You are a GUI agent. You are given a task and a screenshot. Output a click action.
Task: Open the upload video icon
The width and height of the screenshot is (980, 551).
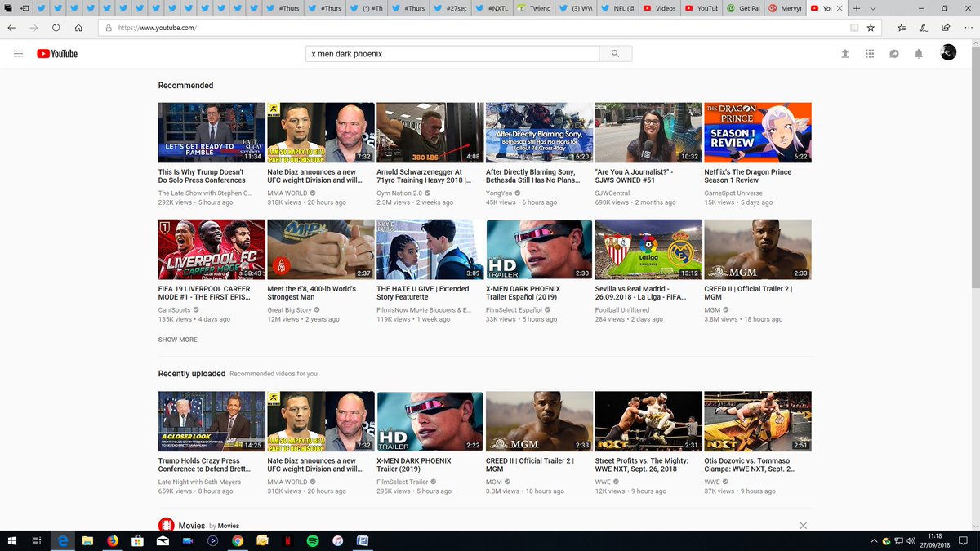(x=845, y=54)
